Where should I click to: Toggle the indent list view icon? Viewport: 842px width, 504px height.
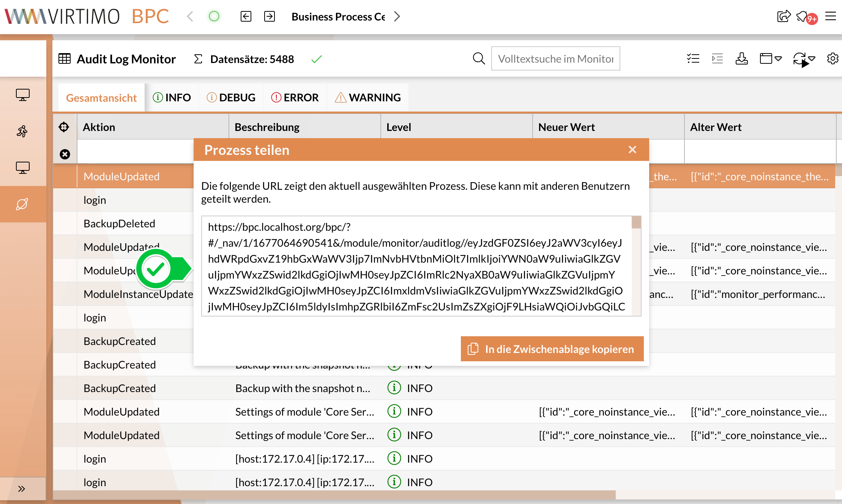pyautogui.click(x=717, y=59)
